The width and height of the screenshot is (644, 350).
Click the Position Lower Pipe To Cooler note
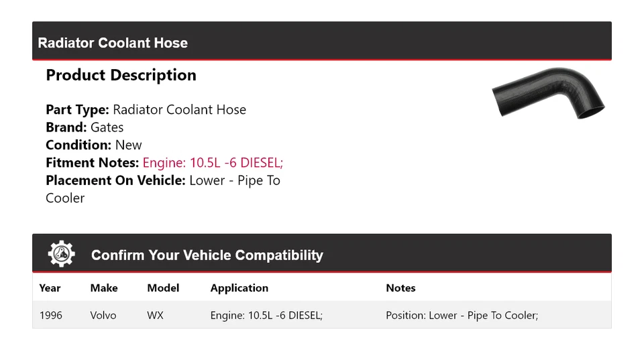(x=462, y=315)
